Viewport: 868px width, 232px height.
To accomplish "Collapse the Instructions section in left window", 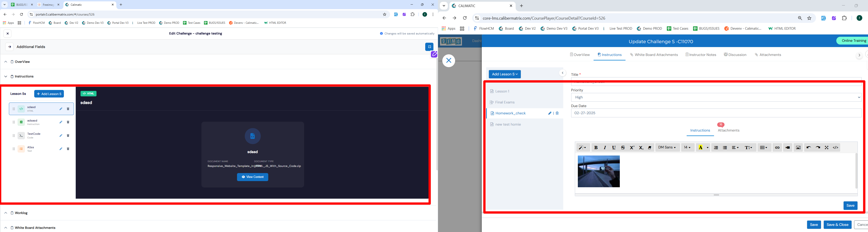I will click(6, 76).
